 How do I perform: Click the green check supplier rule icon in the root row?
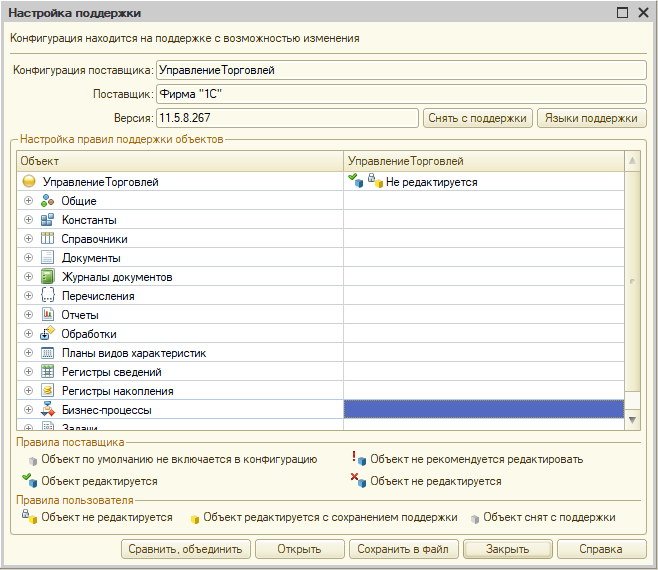tap(355, 180)
